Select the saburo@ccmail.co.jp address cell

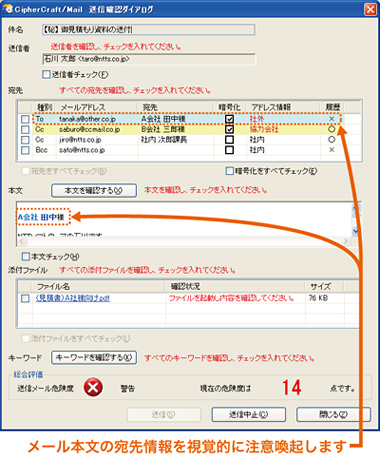pyautogui.click(x=90, y=129)
